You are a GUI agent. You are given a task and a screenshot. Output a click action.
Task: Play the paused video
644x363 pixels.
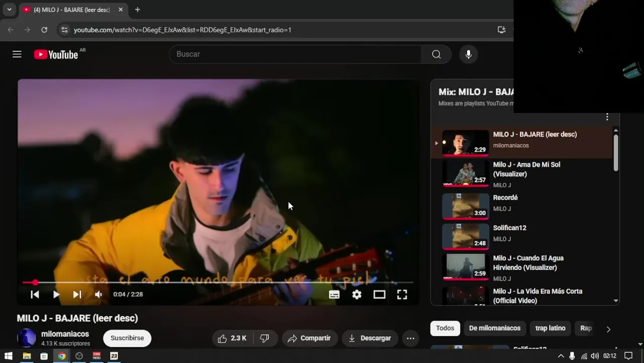point(56,294)
